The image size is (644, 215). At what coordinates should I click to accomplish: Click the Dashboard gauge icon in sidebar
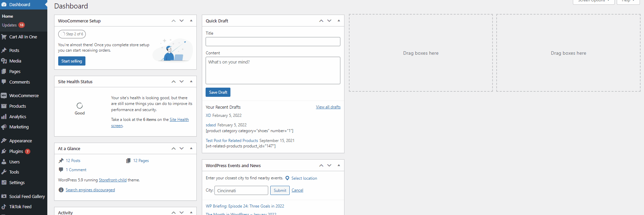pos(4,4)
